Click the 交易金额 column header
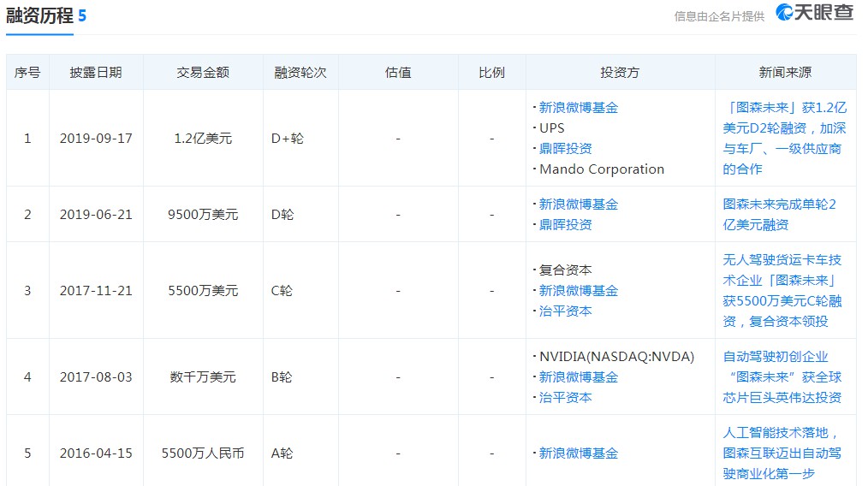868x486 pixels. tap(203, 73)
